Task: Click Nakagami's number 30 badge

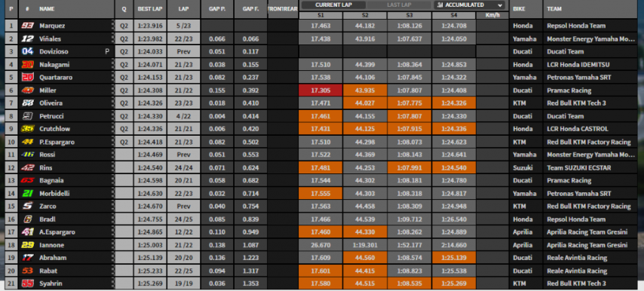Action: point(27,64)
